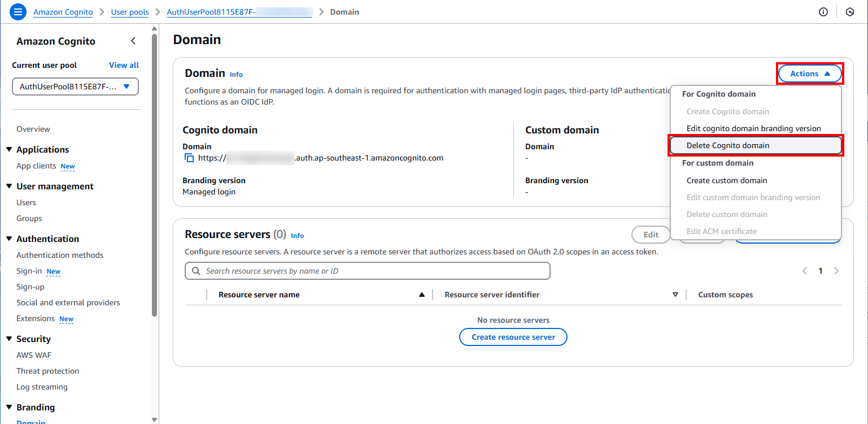Click New badge beside App clients
The width and height of the screenshot is (868, 424).
(68, 166)
